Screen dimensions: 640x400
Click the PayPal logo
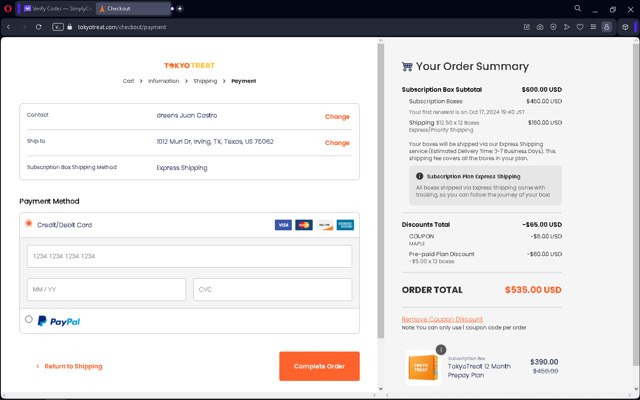coord(59,321)
